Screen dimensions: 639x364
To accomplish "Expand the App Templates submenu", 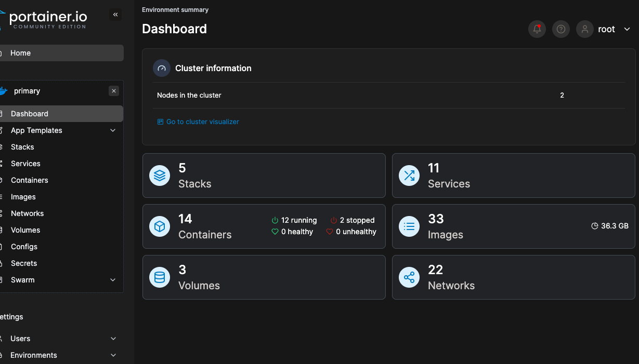I will [x=113, y=130].
